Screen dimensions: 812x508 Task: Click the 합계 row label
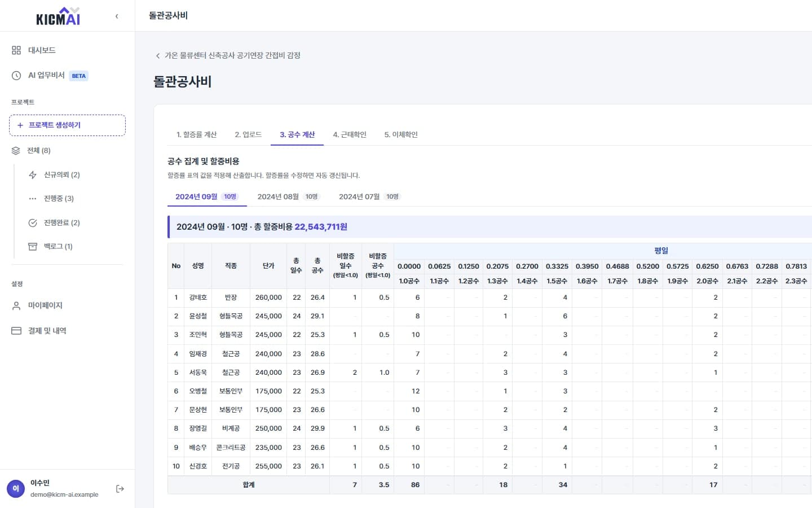tap(249, 485)
